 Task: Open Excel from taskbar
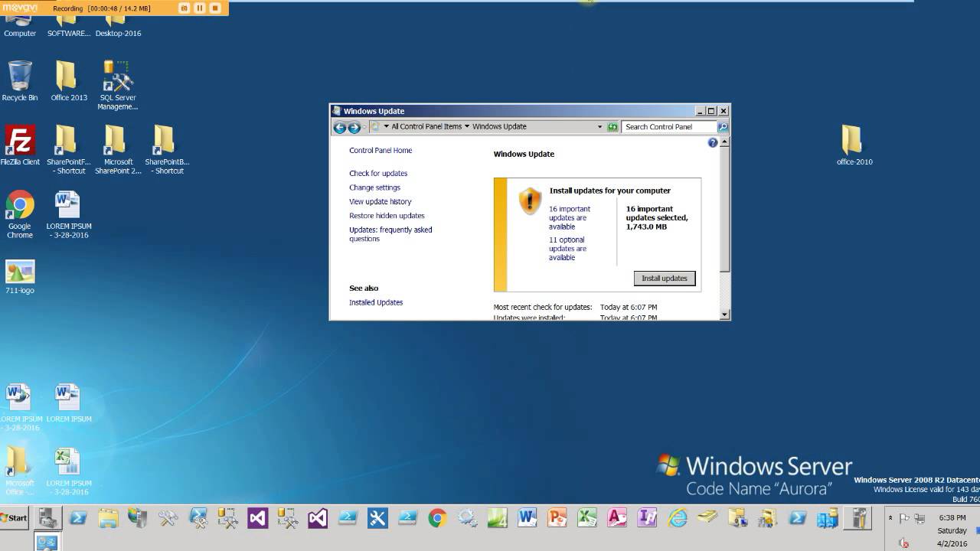pyautogui.click(x=587, y=518)
